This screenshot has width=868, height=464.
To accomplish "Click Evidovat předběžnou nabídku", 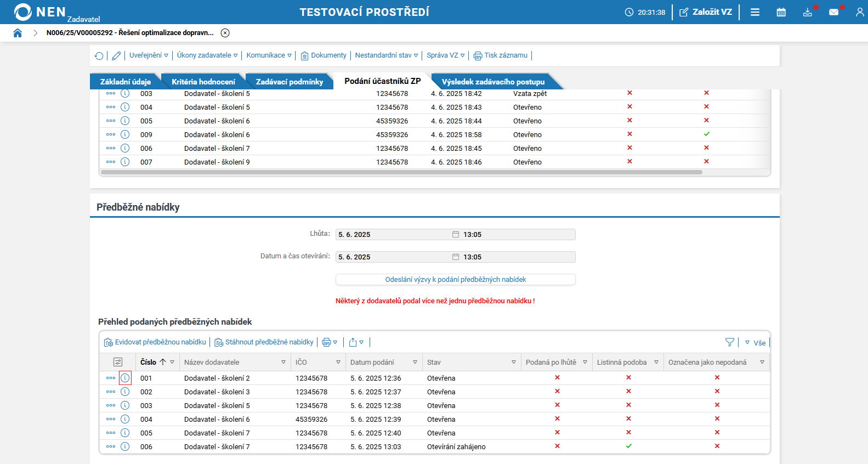I will click(x=155, y=342).
